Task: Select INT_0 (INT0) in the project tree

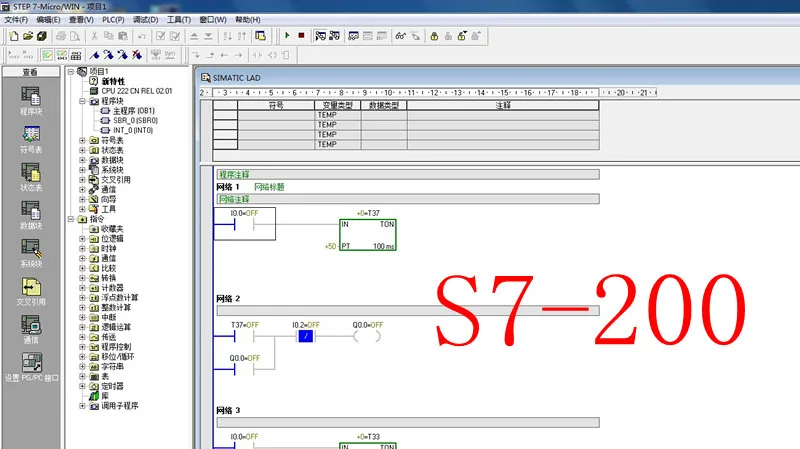Action: point(133,131)
